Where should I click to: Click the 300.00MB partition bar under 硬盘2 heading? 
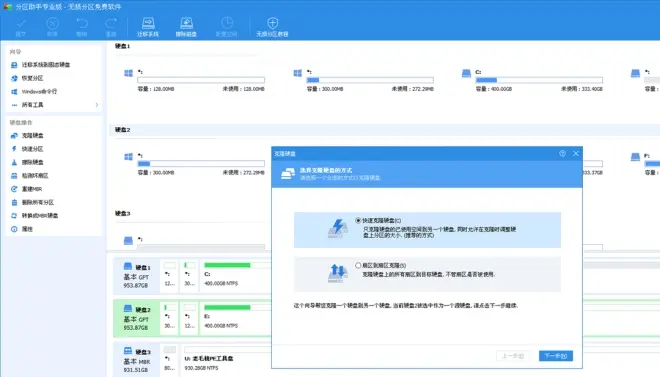coord(201,164)
